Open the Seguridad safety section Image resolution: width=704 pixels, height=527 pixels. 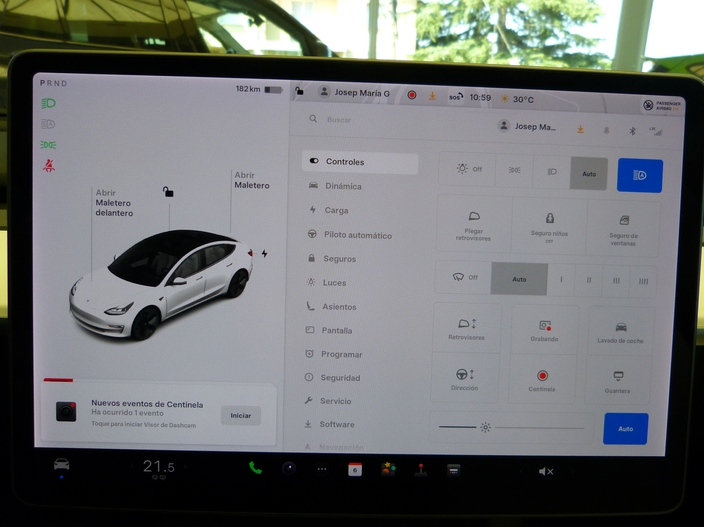coord(332,378)
